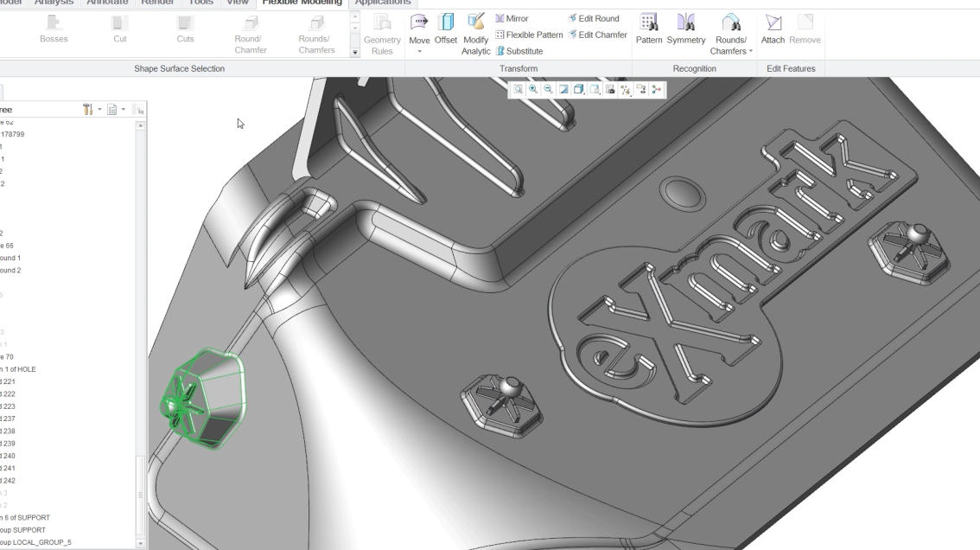Select the tree row ending in "ound 1"

point(10,258)
